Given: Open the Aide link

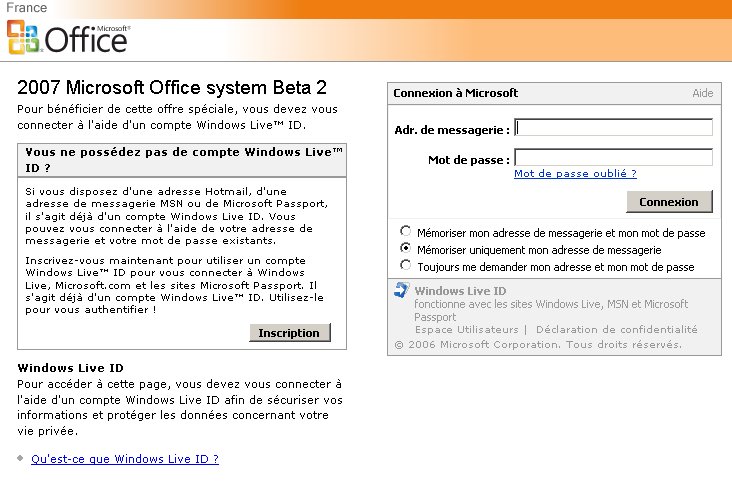Looking at the screenshot, I should click(x=703, y=93).
